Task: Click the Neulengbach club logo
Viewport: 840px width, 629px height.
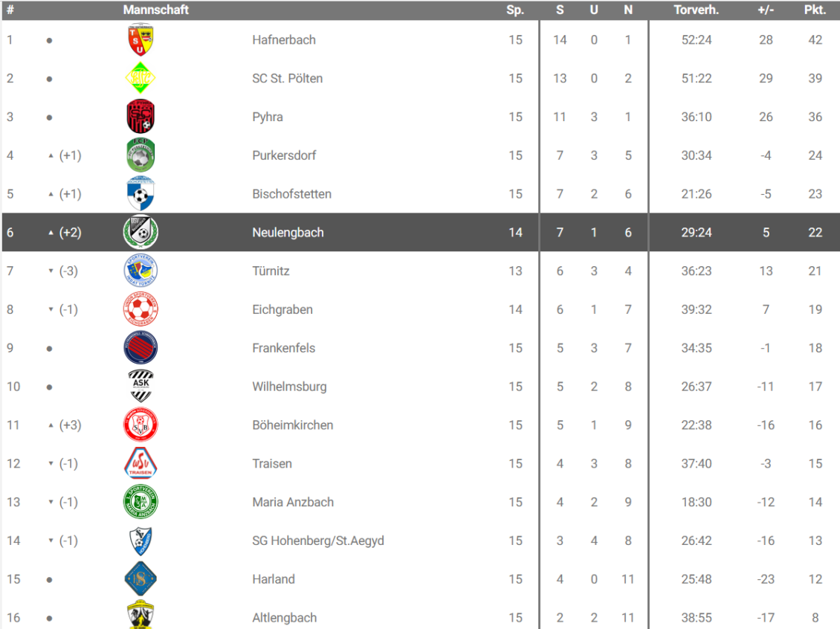Action: coord(140,233)
